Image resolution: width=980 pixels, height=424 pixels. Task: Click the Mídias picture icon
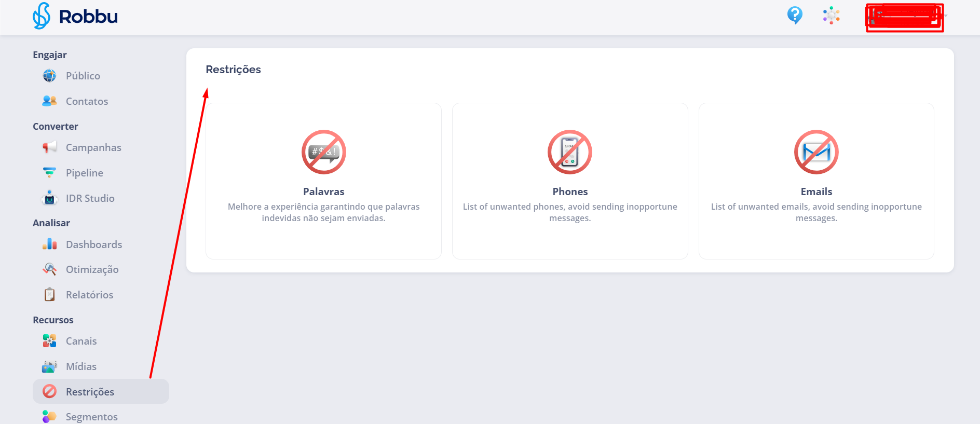click(49, 366)
